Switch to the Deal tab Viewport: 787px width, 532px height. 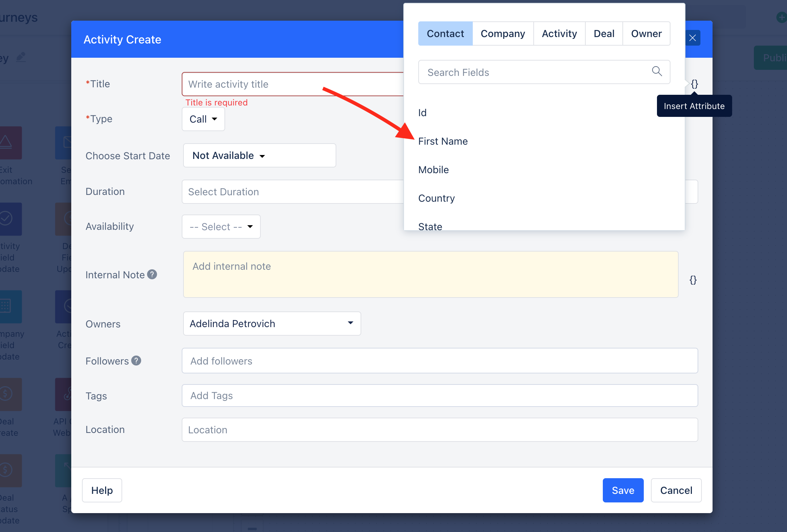coord(604,33)
